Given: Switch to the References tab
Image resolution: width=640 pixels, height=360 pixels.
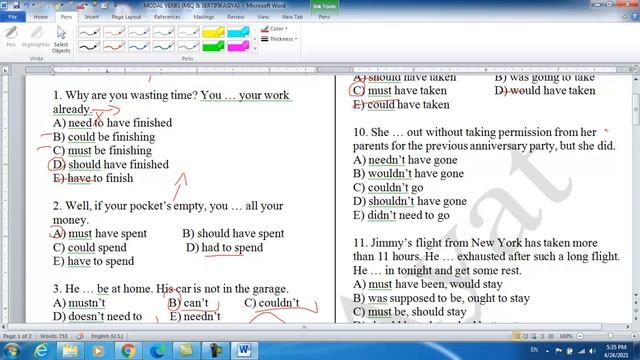Looking at the screenshot, I should [x=167, y=17].
